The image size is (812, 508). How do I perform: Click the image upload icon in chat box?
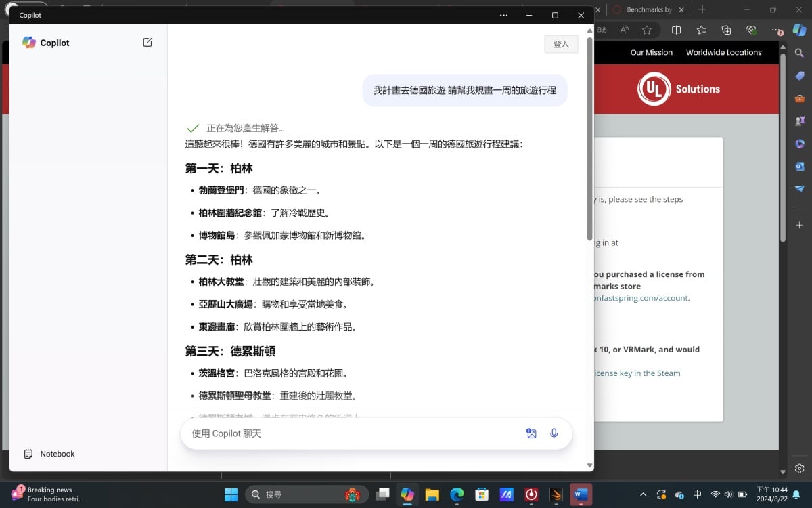coord(532,433)
